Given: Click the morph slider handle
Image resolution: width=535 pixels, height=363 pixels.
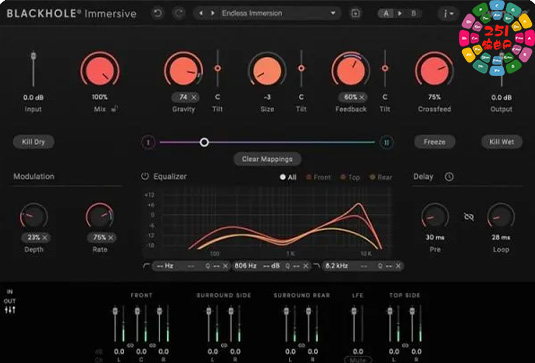Looking at the screenshot, I should click(x=204, y=142).
